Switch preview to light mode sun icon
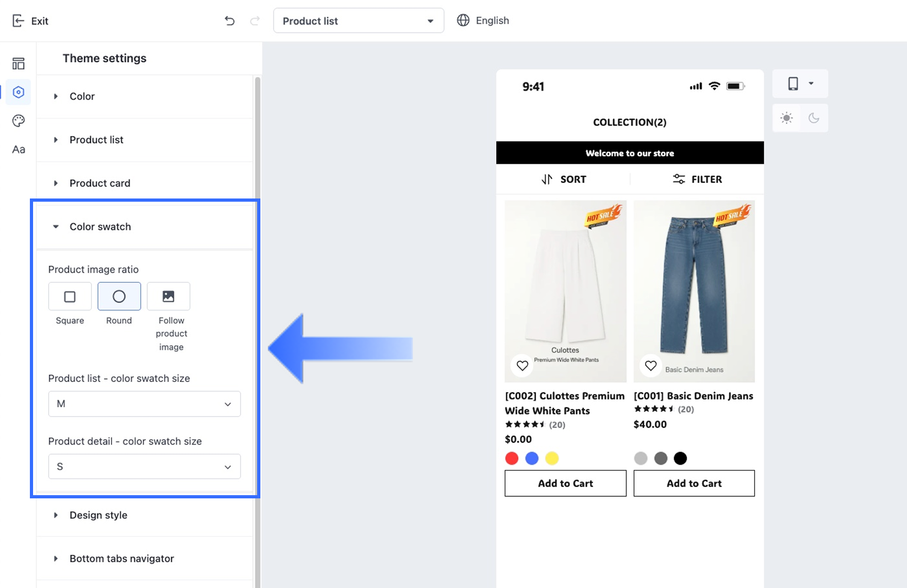 786,118
